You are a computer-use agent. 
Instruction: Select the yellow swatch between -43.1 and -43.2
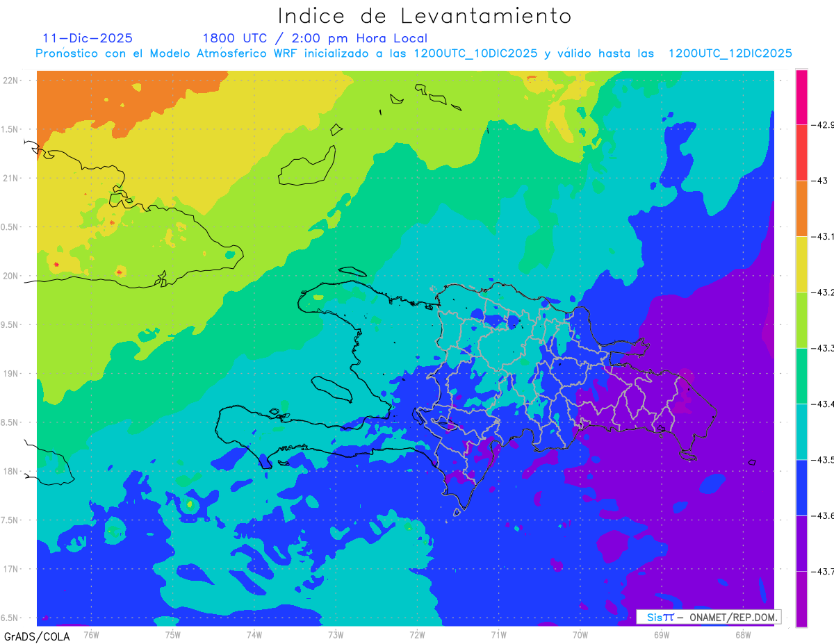click(x=801, y=265)
